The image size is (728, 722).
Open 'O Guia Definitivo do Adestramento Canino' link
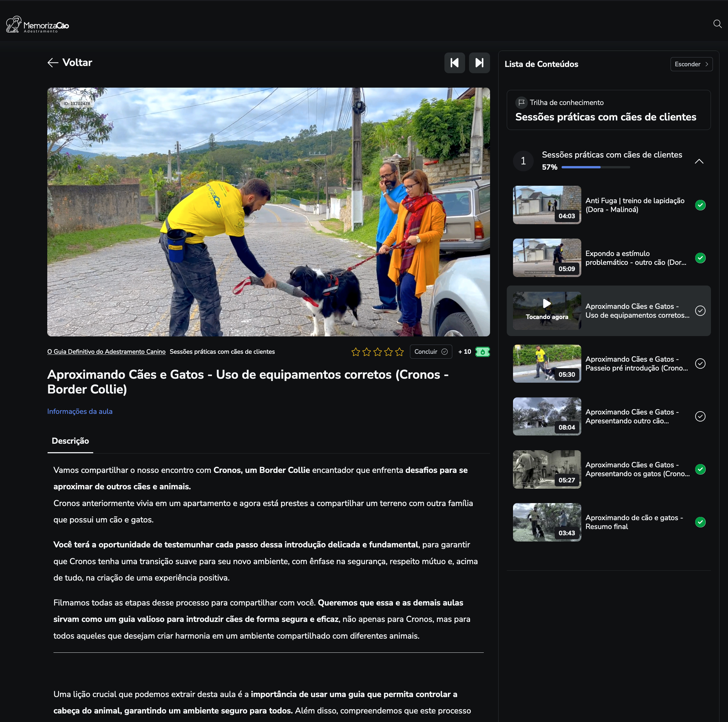click(106, 351)
